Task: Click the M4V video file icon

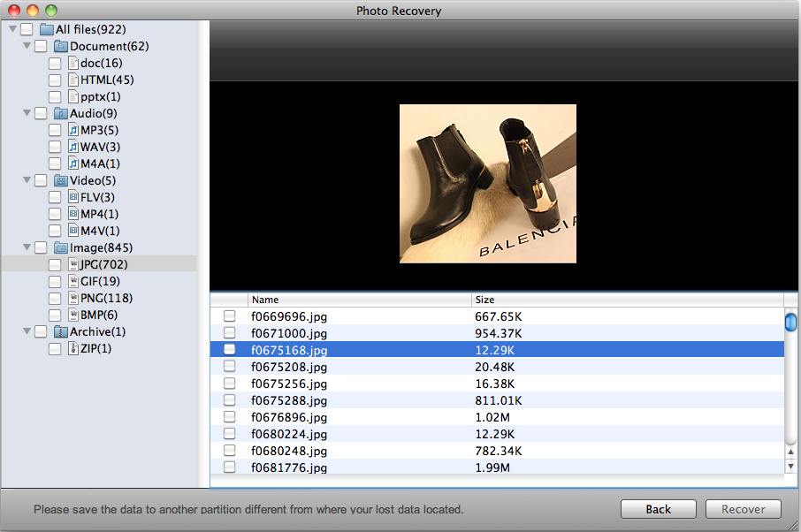Action: click(73, 232)
